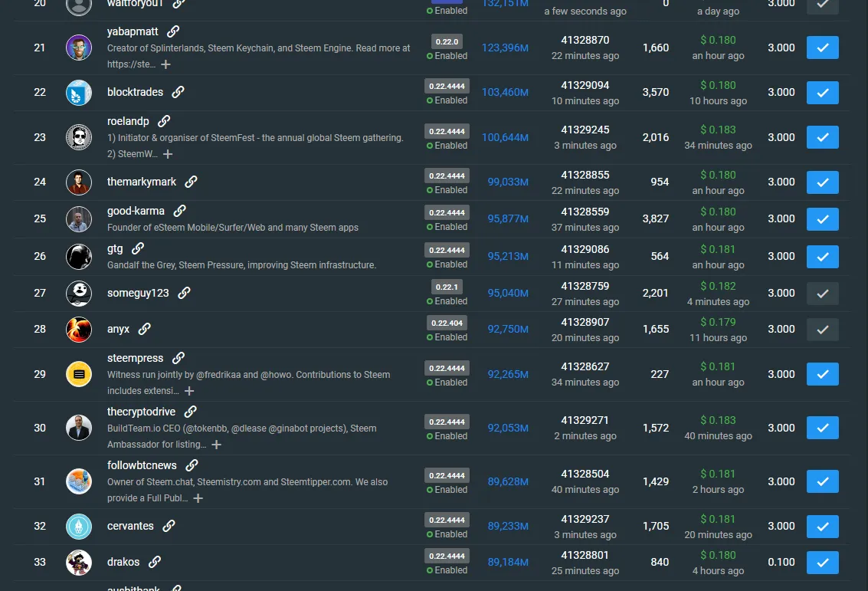Click yabapmatt's profile avatar
Viewport: 868px width, 591px height.
[79, 48]
